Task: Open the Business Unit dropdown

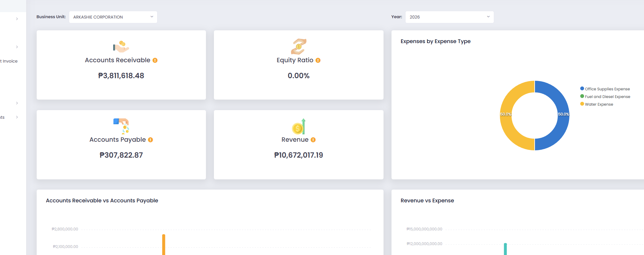Action: 113,17
